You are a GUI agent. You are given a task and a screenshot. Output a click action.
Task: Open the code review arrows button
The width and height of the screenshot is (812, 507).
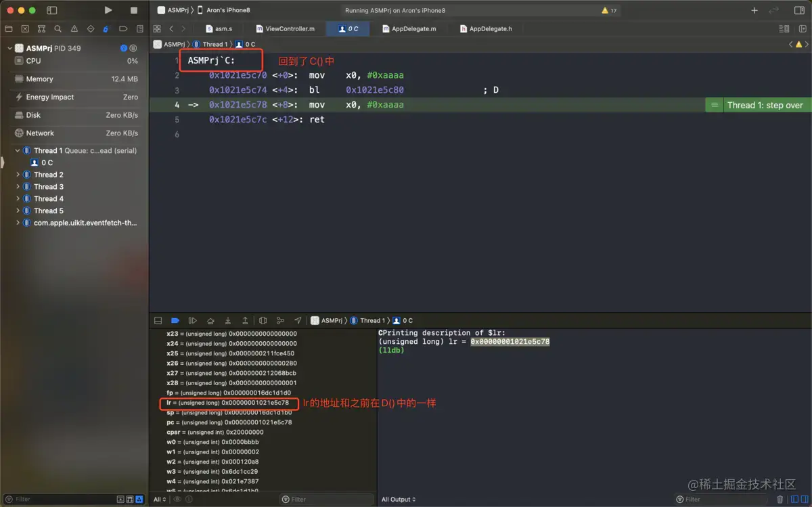[774, 10]
